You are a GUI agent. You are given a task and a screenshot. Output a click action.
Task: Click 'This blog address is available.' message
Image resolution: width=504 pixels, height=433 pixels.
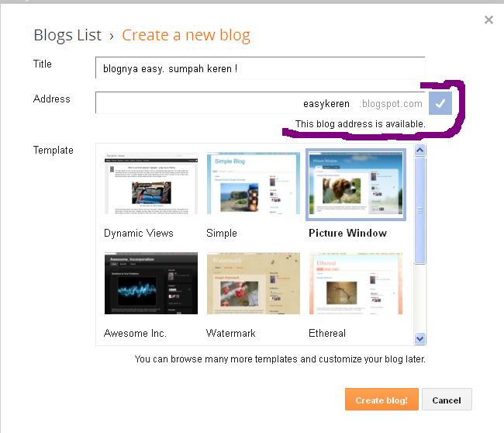point(361,124)
